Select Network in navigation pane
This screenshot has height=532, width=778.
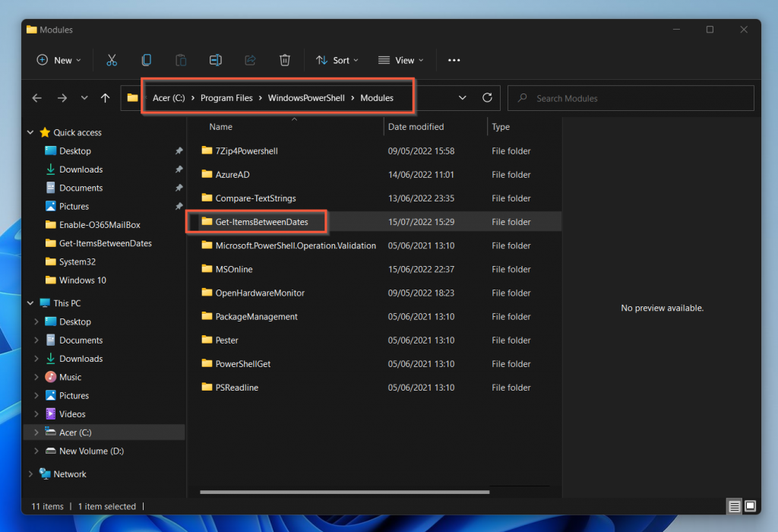[69, 474]
